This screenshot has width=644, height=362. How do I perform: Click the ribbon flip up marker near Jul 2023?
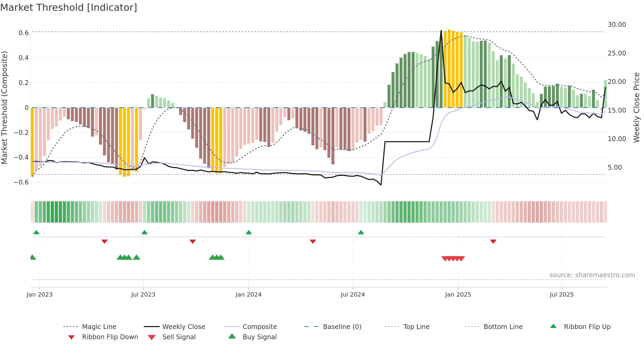[144, 232]
